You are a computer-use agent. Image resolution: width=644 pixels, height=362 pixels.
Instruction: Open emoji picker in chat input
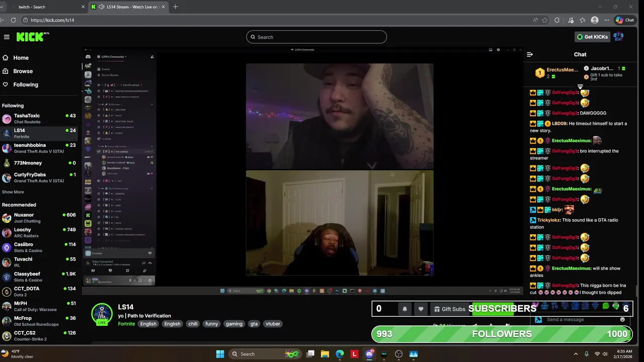(622, 320)
